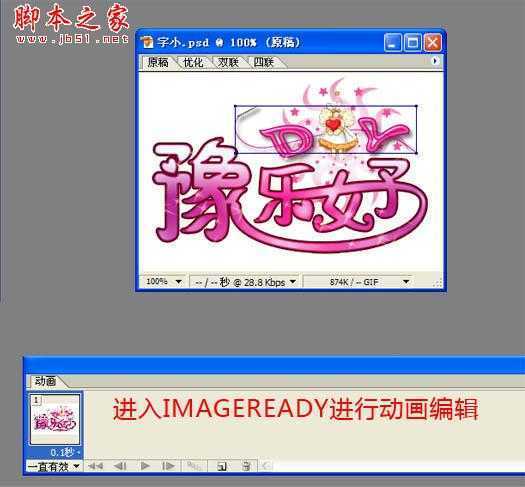The image size is (525, 487).
Task: Open the 一直有效 looping options dropdown
Action: [x=54, y=466]
